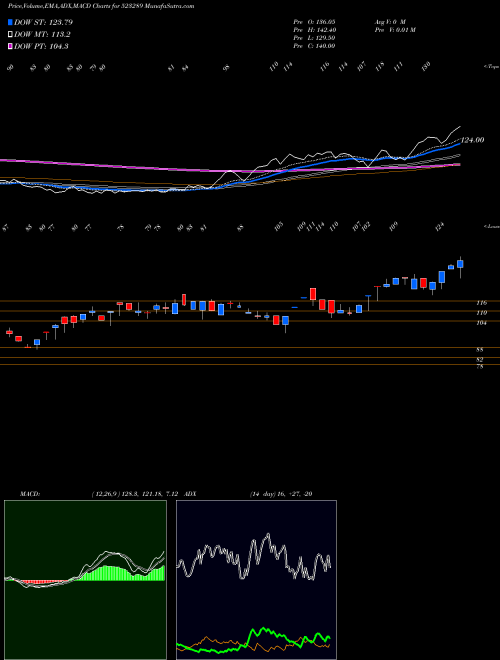Viewport: 500px width, 660px height.
Task: Click the 88 price level label
Action: [480, 350]
